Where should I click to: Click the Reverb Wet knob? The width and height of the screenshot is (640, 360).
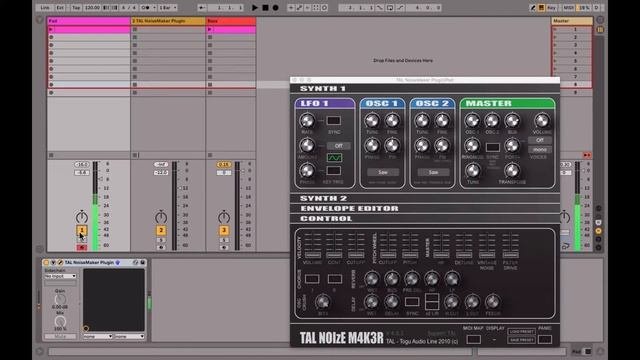tap(371, 279)
